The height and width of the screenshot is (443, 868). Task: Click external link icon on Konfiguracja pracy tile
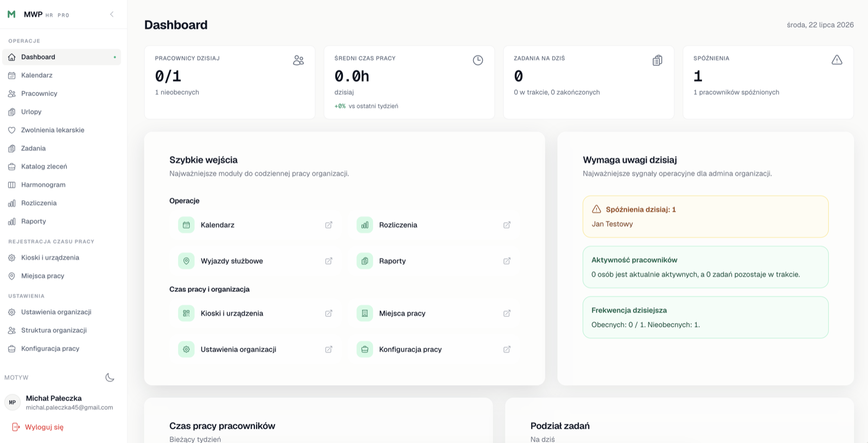pyautogui.click(x=507, y=350)
